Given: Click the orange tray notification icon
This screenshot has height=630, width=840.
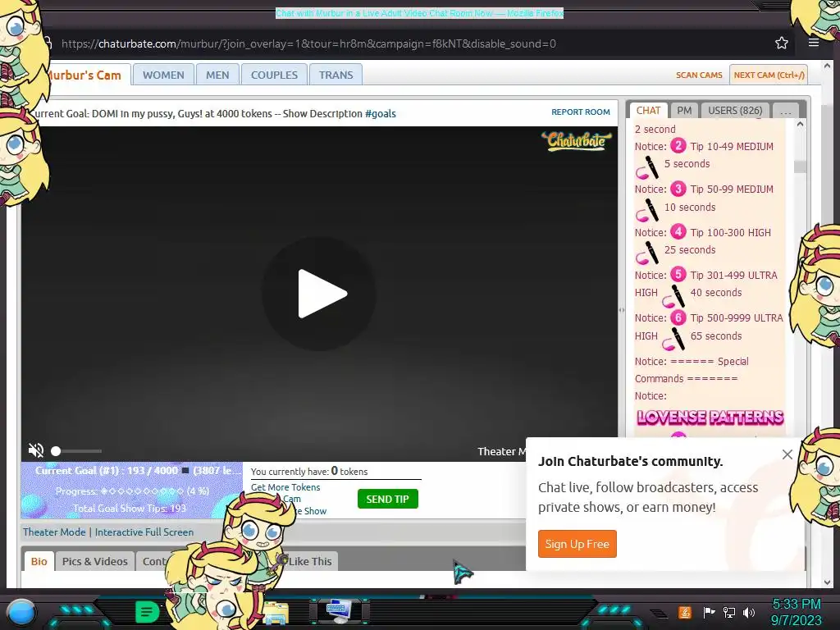Looking at the screenshot, I should coord(684,612).
